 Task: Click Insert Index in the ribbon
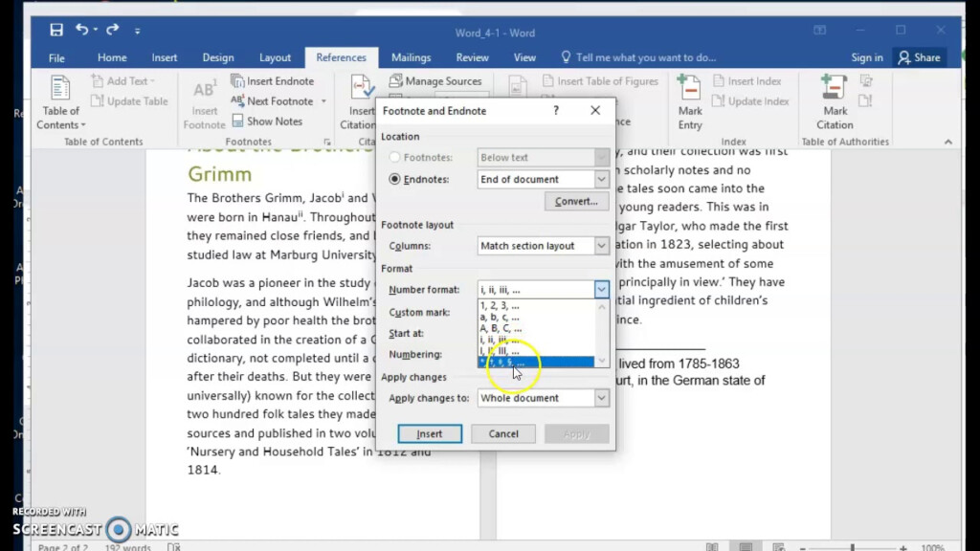(x=746, y=80)
